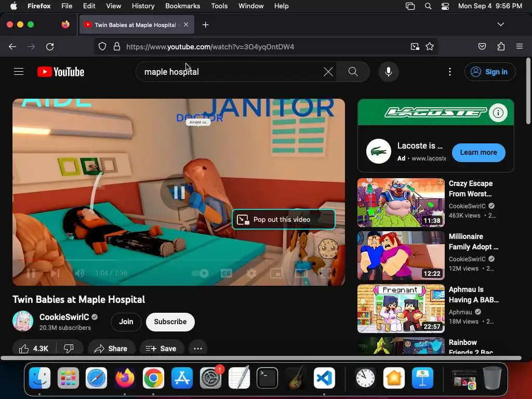Viewport: 532px width, 399px height.
Task: Enable miniplayer mode
Action: (x=276, y=273)
